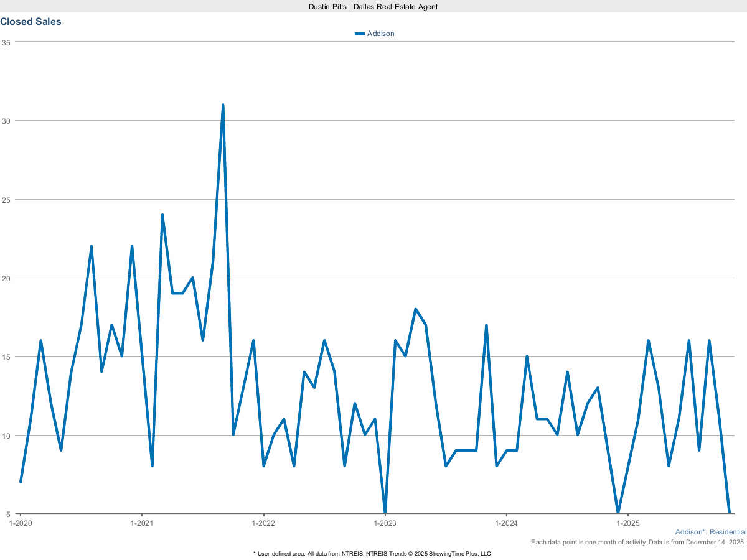
Task: Click the 1-2022 x-axis label
Action: (x=263, y=523)
